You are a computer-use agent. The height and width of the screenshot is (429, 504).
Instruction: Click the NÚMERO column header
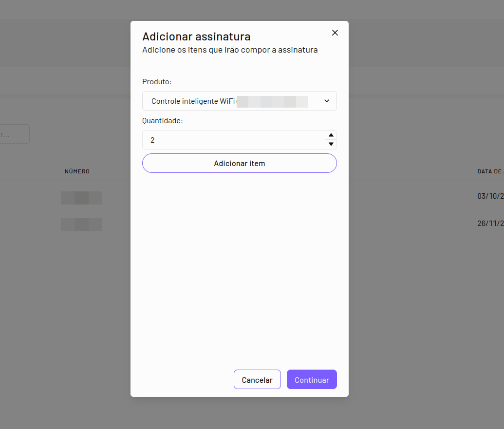point(77,171)
